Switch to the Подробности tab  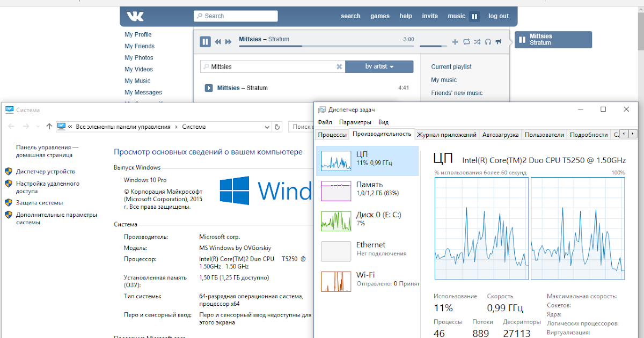click(x=589, y=135)
